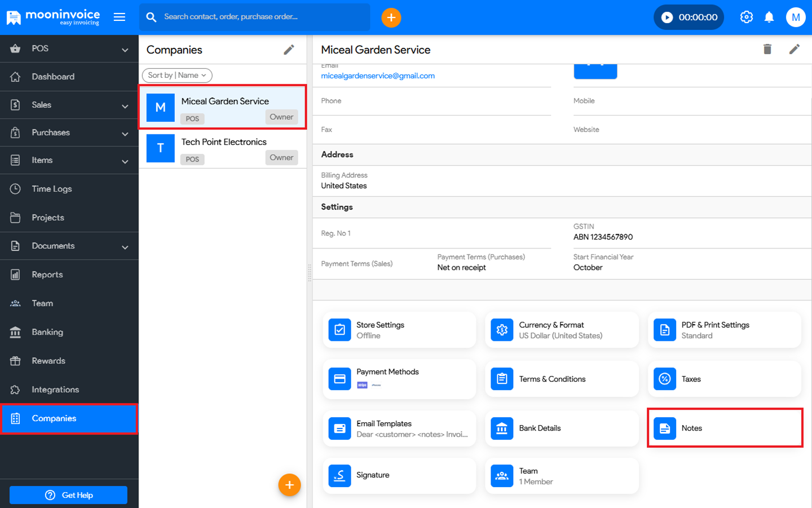This screenshot has width=812, height=508.
Task: Edit Miceal Garden Service with pencil icon
Action: [794, 50]
